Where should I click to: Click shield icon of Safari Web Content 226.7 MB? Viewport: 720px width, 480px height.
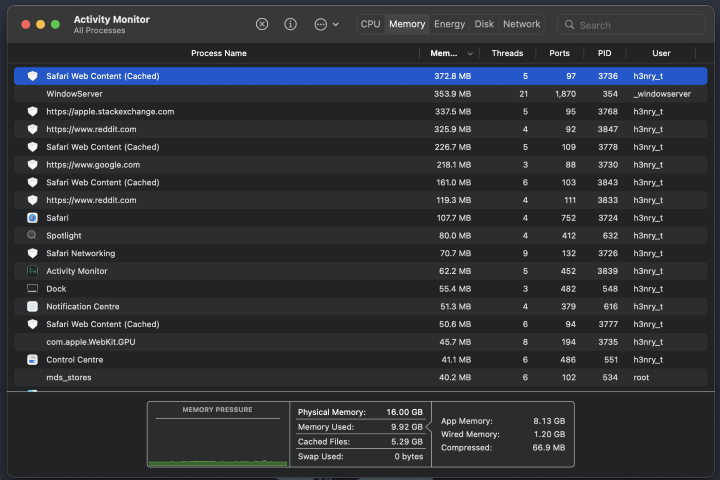click(x=32, y=147)
